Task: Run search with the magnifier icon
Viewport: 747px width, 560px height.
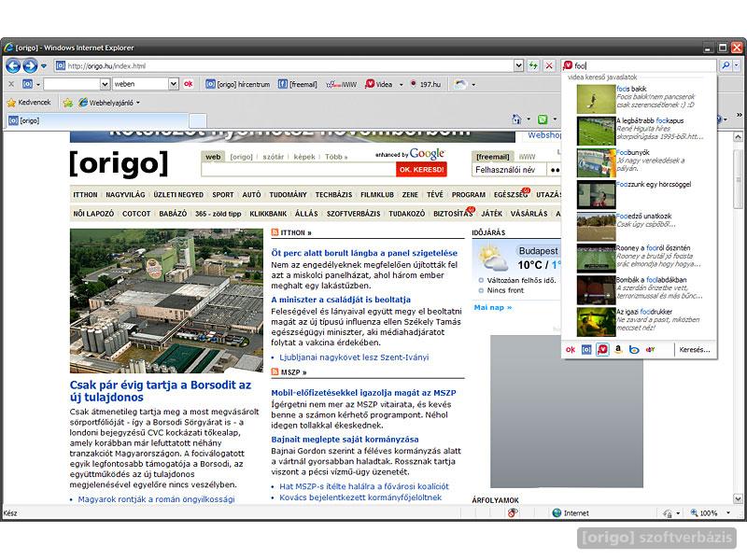Action: tap(726, 65)
